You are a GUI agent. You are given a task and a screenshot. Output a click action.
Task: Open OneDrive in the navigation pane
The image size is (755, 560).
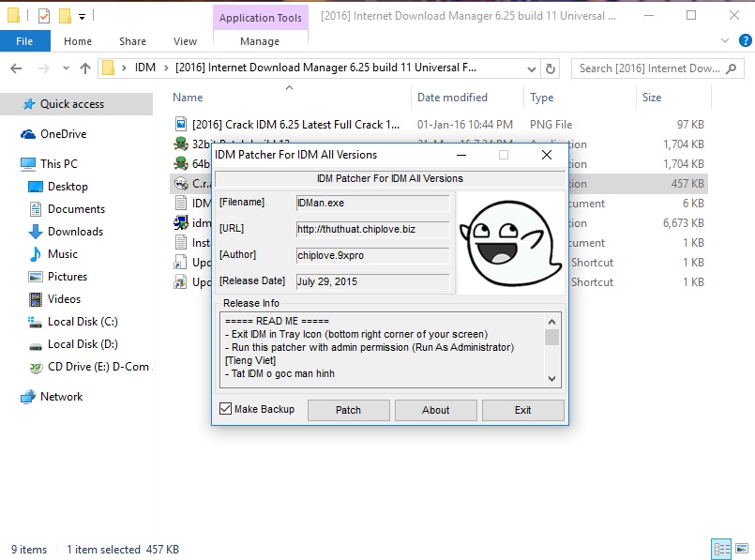click(63, 134)
